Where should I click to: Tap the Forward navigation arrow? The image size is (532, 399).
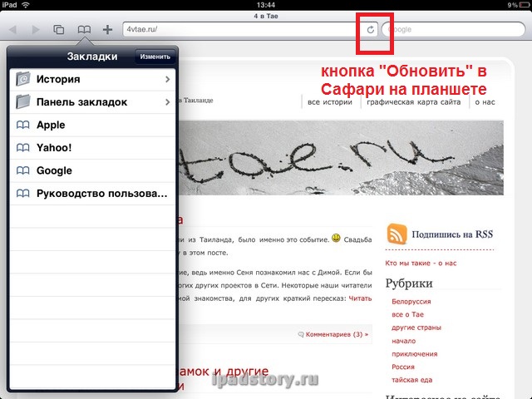(x=35, y=30)
